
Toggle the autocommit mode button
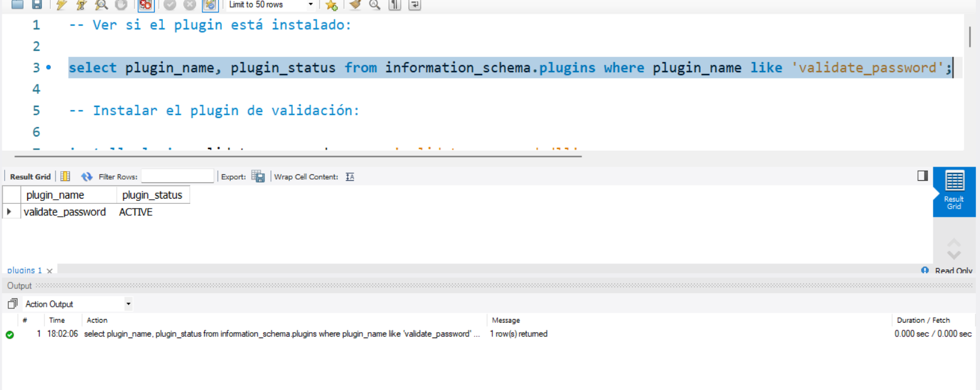coord(210,5)
